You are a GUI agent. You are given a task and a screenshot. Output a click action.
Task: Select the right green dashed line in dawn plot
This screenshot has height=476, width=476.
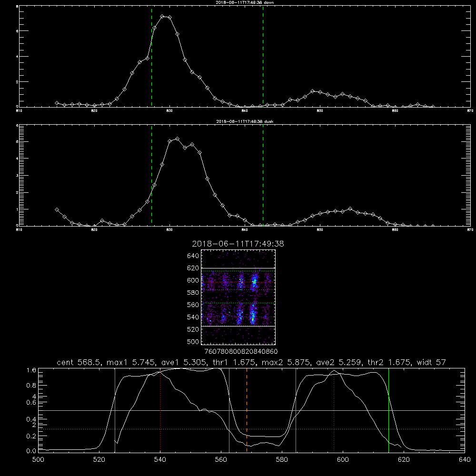click(263, 57)
